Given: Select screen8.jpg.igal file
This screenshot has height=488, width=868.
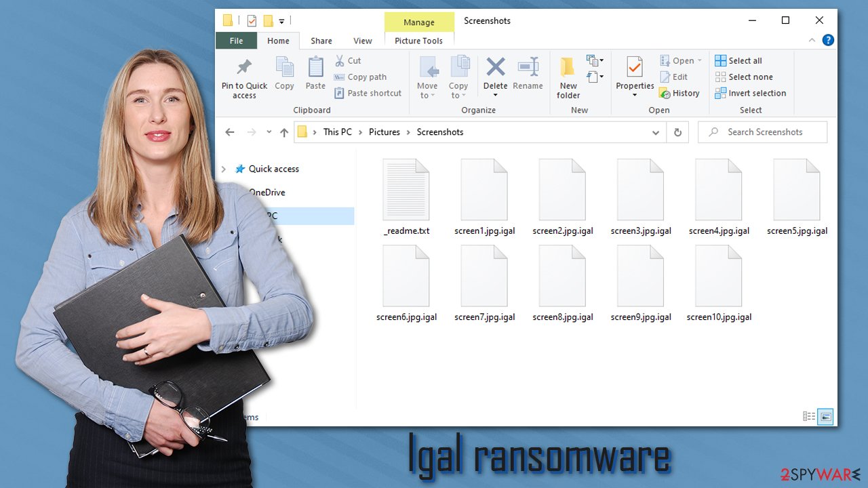Looking at the screenshot, I should point(563,283).
